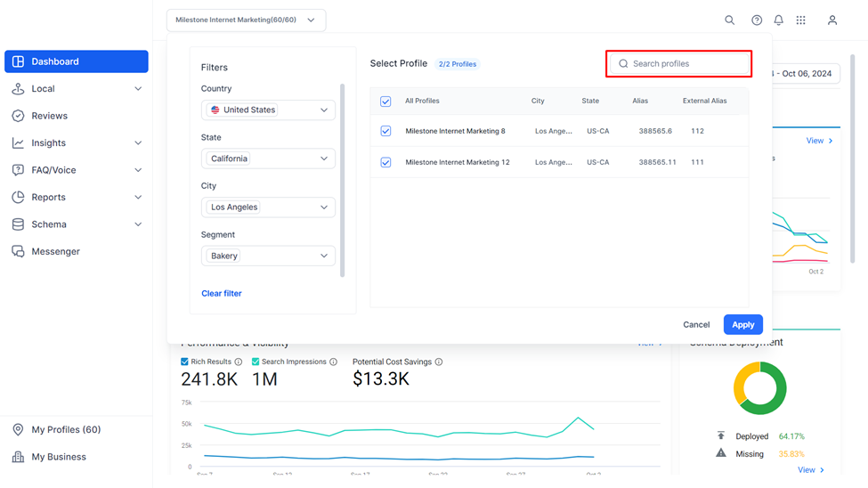
Task: Uncheck Milestone Internet Marketing 8 checkbox
Action: (385, 131)
